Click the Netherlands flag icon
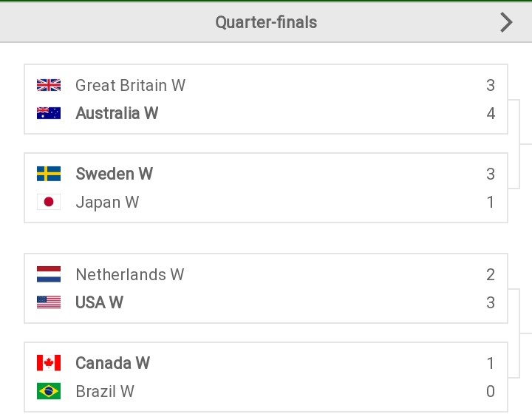 (49, 274)
